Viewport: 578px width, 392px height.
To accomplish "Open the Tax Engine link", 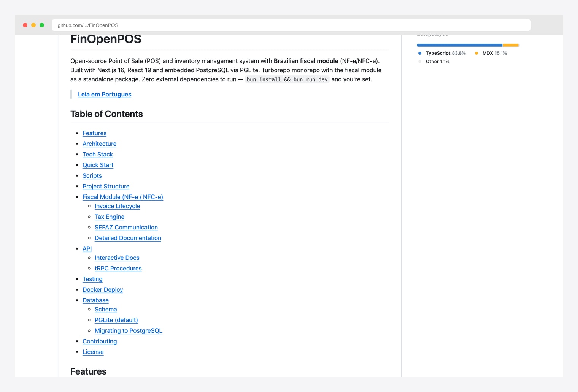I will [110, 217].
